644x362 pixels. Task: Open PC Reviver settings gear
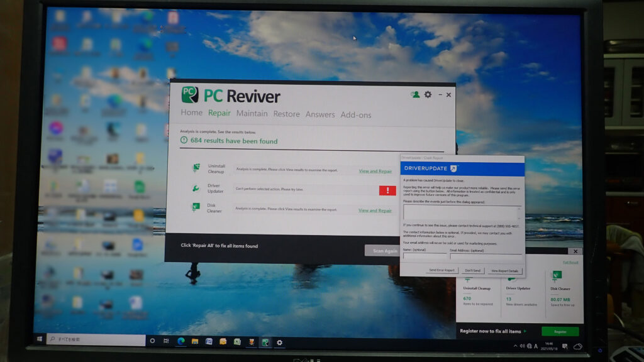(x=428, y=94)
